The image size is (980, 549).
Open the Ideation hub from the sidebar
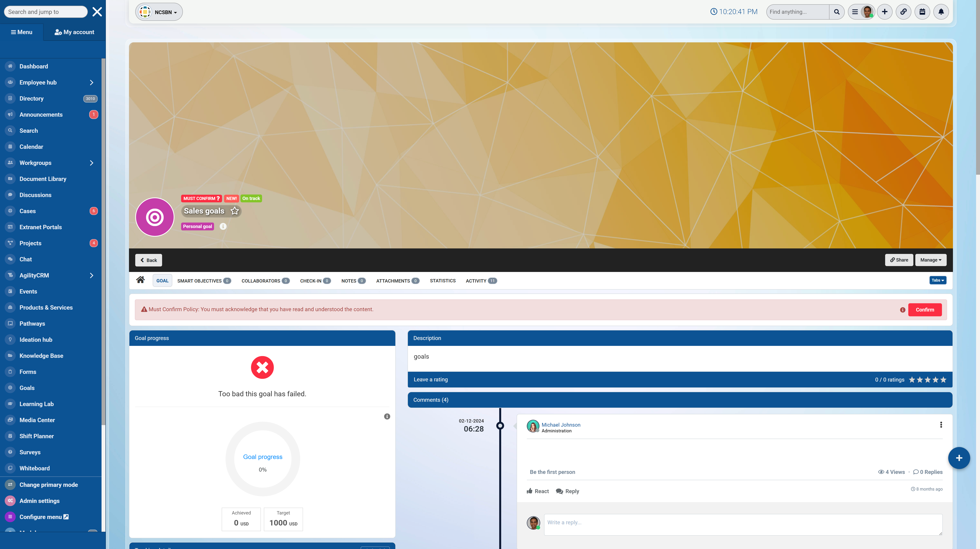[x=35, y=339]
